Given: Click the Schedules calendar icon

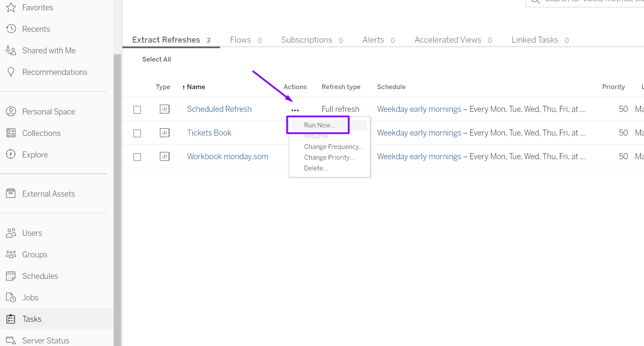Looking at the screenshot, I should (x=11, y=276).
